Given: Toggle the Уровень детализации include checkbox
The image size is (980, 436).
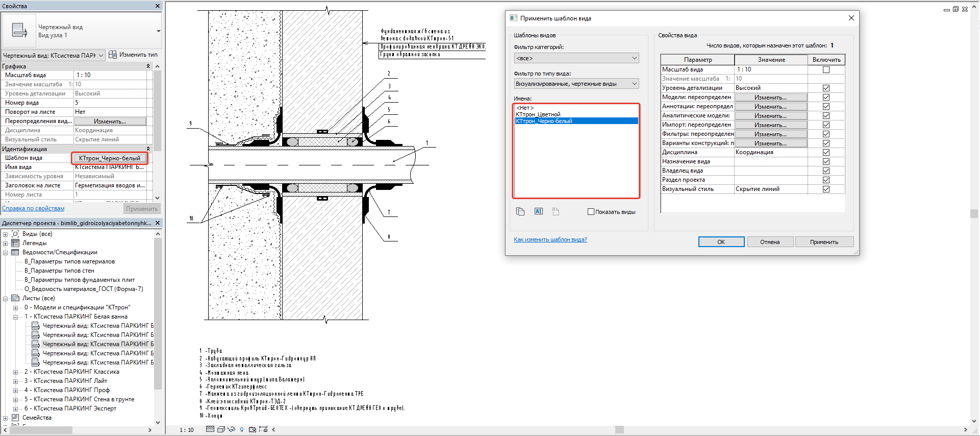Looking at the screenshot, I should 826,88.
